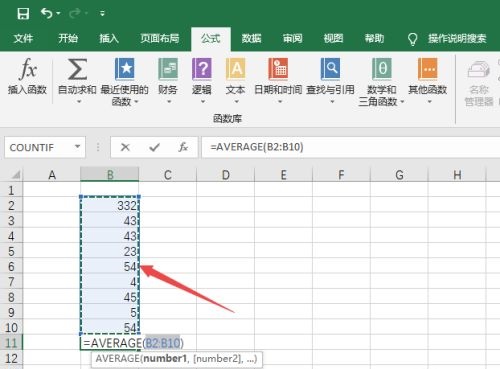Image resolution: width=500 pixels, height=369 pixels.
Task: Select the 公式 ribbon tab
Action: [x=211, y=39]
